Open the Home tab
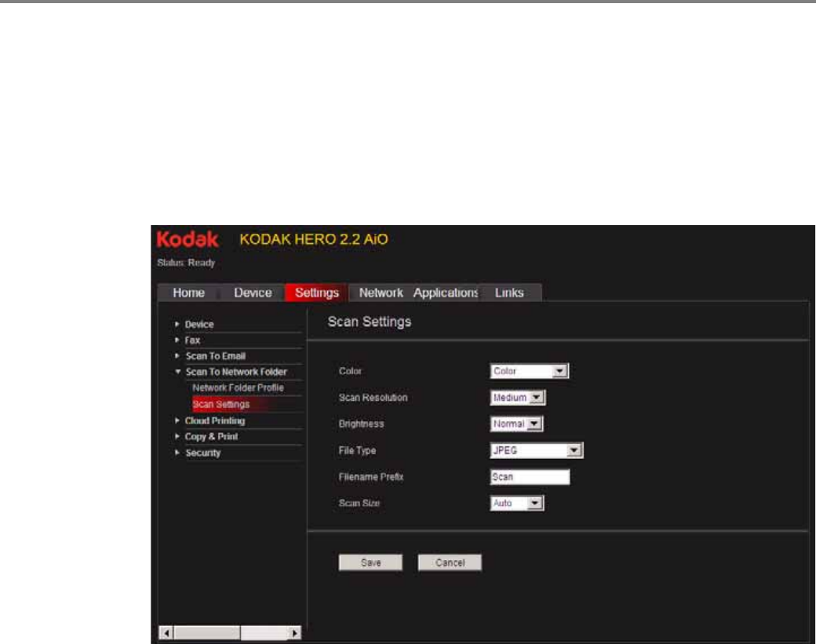The height and width of the screenshot is (644, 816). pyautogui.click(x=188, y=293)
